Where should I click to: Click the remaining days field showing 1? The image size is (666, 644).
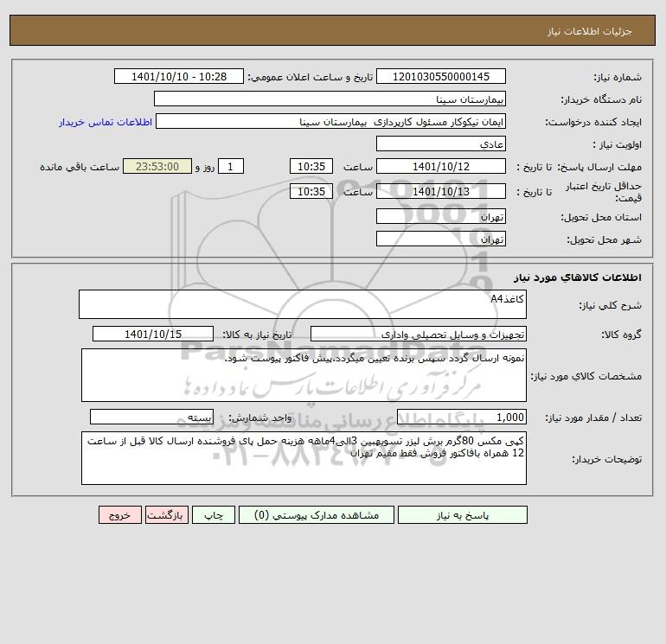pos(231,167)
